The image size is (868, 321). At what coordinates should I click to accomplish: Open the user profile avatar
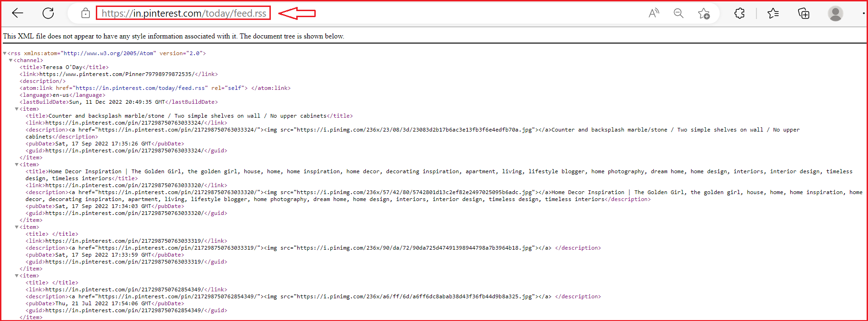[835, 13]
